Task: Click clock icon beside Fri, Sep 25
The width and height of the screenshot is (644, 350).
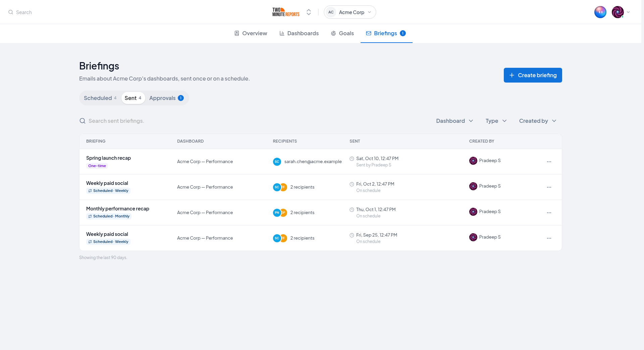Action: coord(352,235)
